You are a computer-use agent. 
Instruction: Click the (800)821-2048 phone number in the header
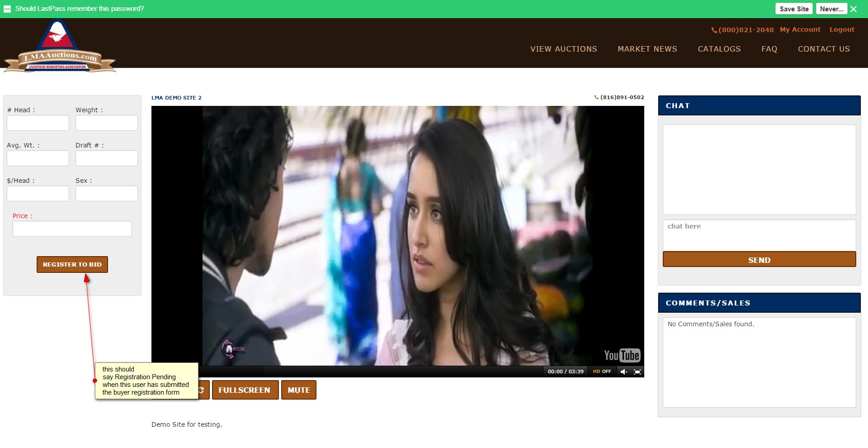click(742, 30)
